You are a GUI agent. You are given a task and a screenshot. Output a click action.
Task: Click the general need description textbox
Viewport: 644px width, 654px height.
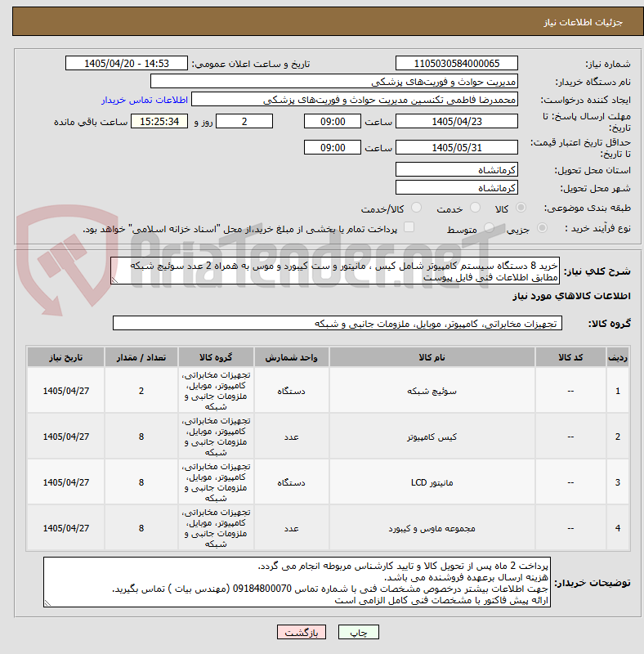[335, 271]
